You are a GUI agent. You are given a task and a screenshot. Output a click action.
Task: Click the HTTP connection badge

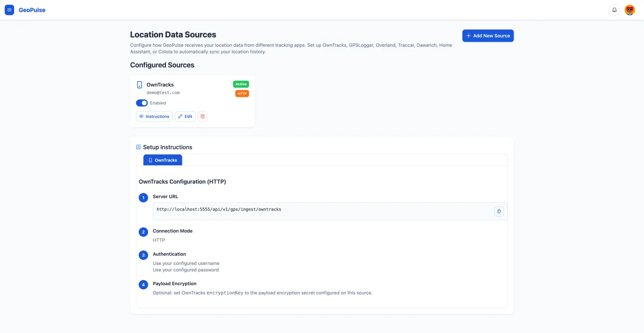242,94
